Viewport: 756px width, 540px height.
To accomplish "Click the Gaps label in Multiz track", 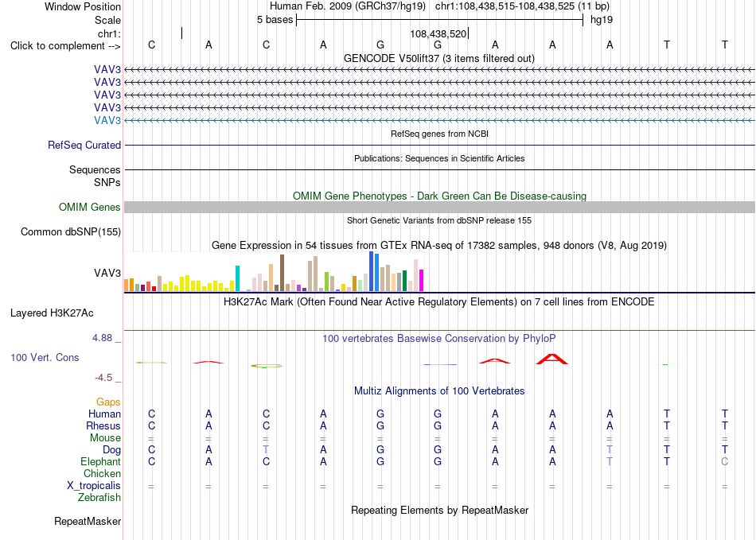I will (108, 402).
